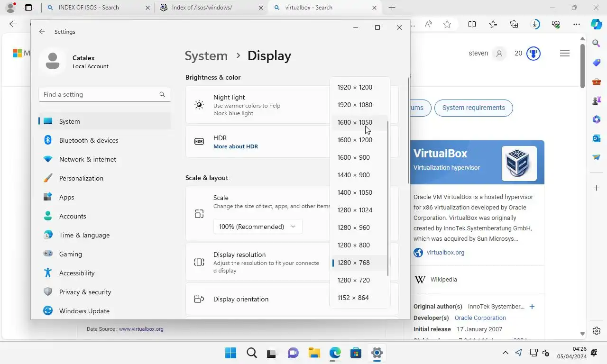Add page to favorites with star icon
The height and width of the screenshot is (364, 607).
coord(447,24)
